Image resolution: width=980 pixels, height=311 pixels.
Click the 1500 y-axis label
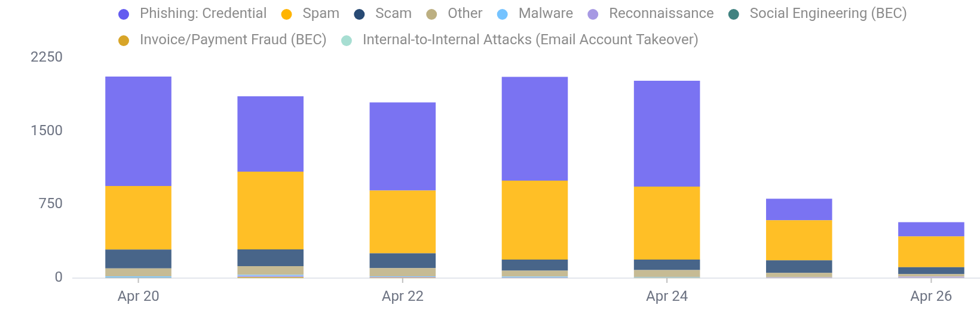coord(47,130)
